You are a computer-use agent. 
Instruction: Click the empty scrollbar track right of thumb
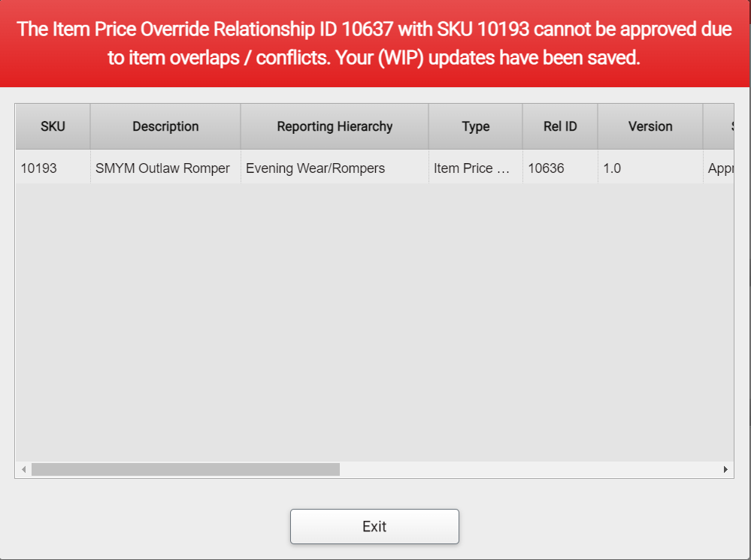[x=526, y=470]
